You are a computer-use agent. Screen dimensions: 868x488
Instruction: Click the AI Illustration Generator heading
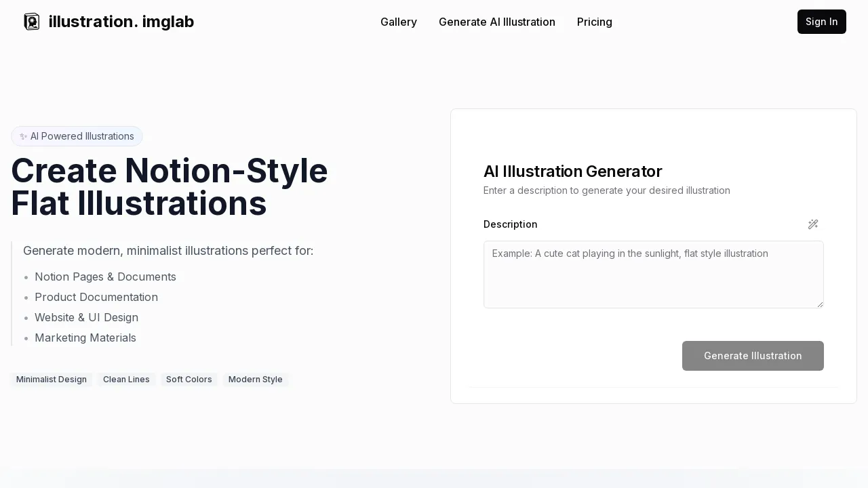coord(572,171)
